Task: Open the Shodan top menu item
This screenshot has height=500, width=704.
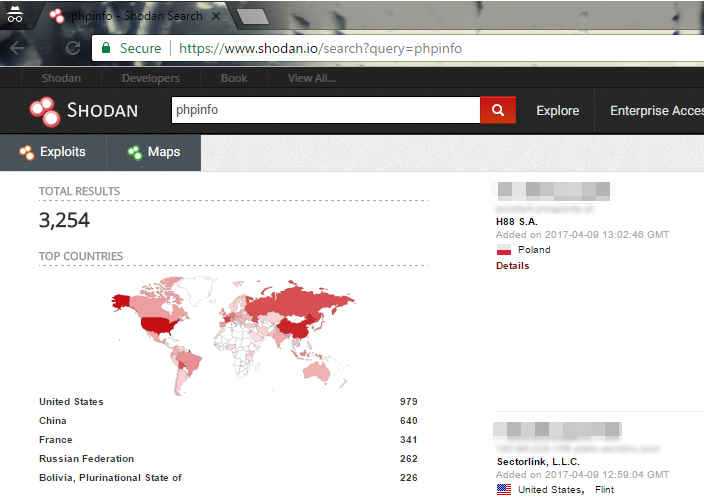Action: (x=61, y=78)
